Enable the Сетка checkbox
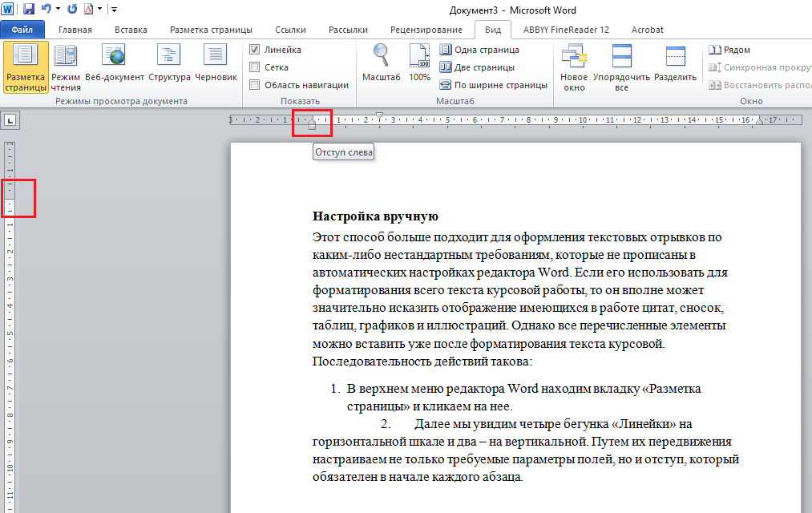Screen dimensions: 812x513 tap(254, 67)
